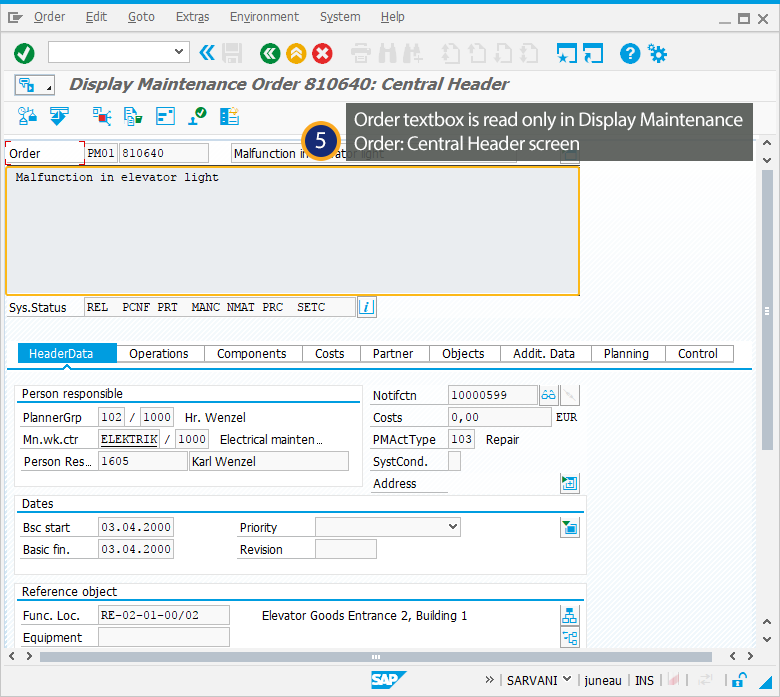Open Customize Local Layout gear icon
Screen dimensions: 780x697
click(x=657, y=53)
